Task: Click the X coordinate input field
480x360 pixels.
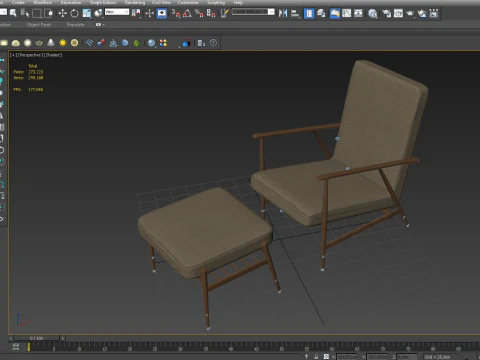Action: coord(346,357)
